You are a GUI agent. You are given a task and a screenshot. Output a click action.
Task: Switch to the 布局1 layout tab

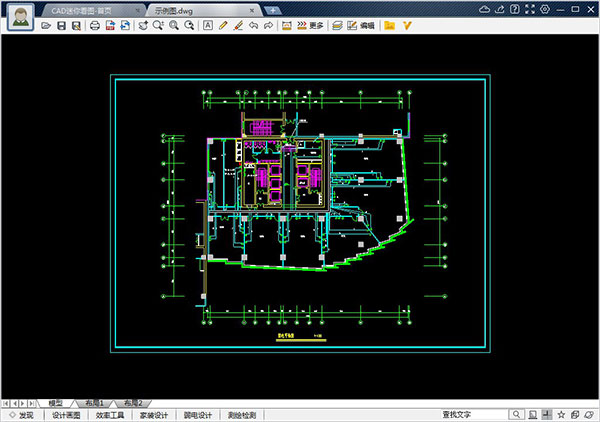point(95,402)
